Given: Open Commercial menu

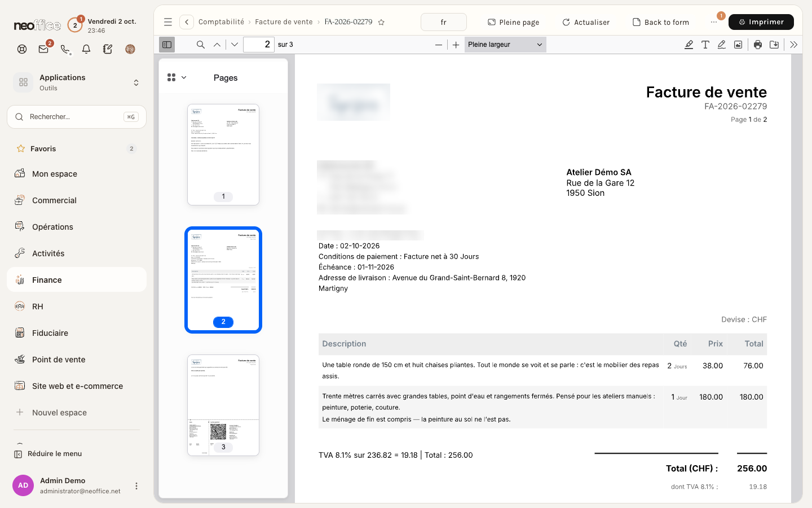Looking at the screenshot, I should (x=77, y=200).
